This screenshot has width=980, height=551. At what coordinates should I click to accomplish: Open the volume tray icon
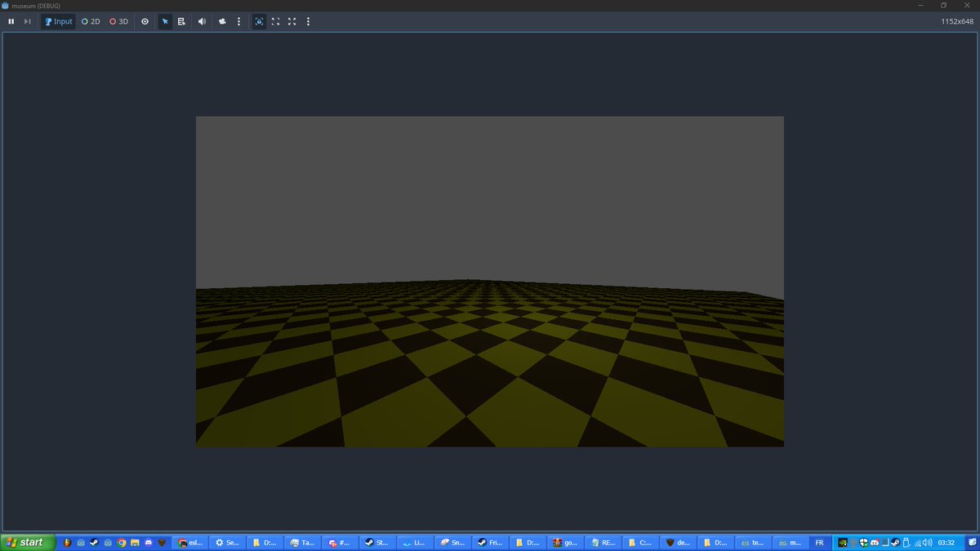(x=928, y=542)
